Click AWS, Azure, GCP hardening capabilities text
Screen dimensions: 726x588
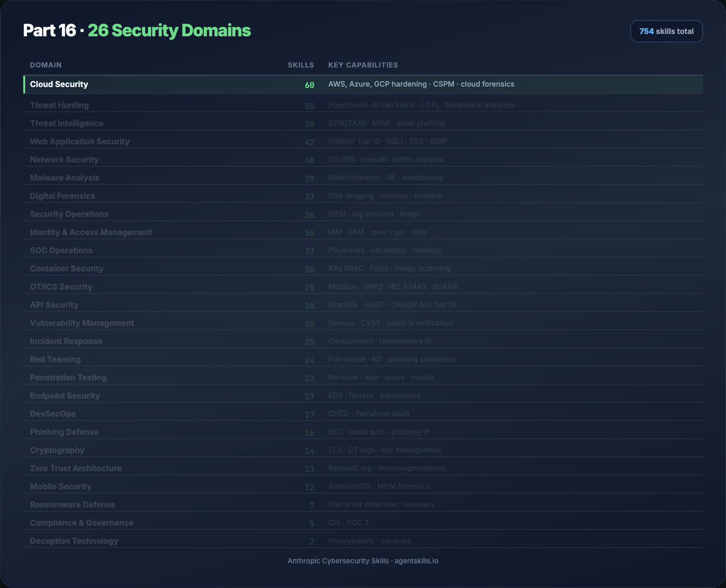tap(421, 84)
